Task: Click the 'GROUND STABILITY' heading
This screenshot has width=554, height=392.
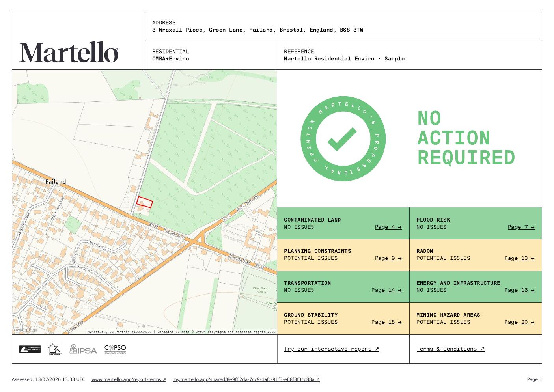Action: coord(311,315)
